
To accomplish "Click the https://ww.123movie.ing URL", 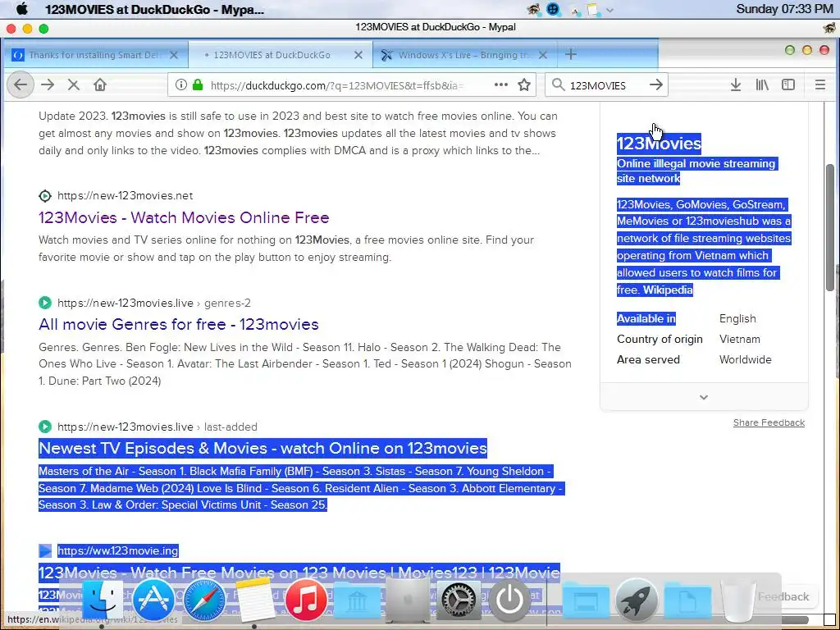I will (118, 550).
